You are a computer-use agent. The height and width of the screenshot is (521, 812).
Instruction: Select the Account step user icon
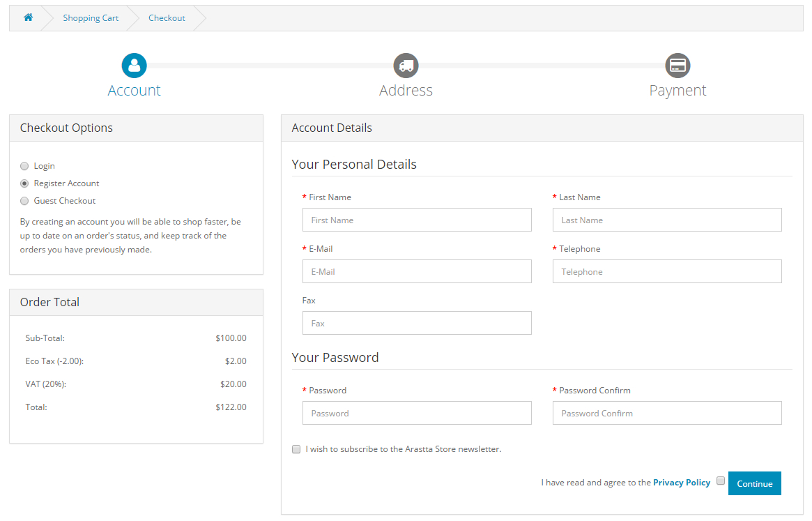click(x=134, y=66)
